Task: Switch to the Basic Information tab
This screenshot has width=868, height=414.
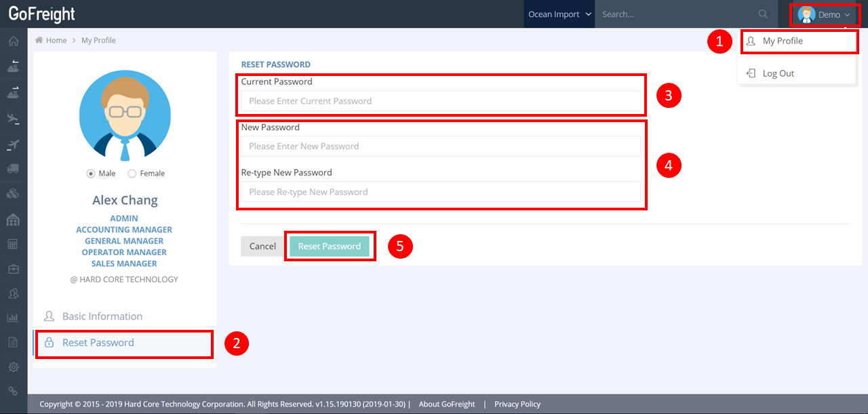Action: click(102, 316)
